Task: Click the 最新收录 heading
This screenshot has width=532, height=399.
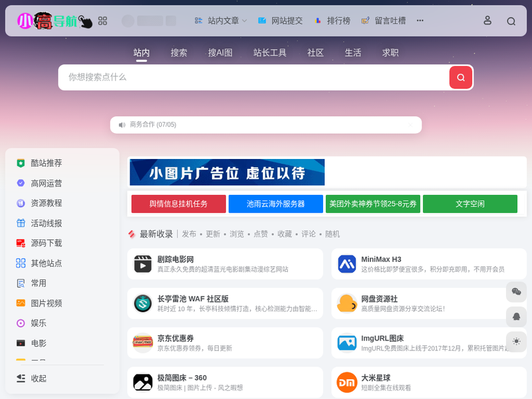Action: coord(156,234)
